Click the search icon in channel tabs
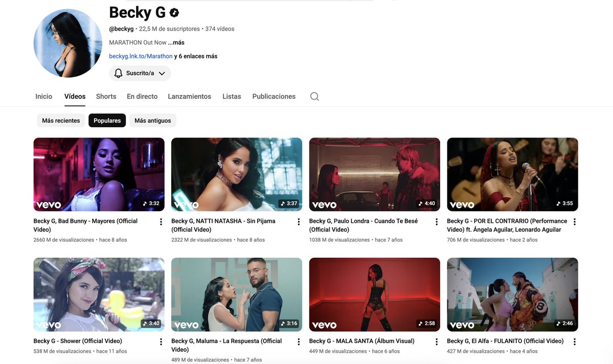 point(314,96)
